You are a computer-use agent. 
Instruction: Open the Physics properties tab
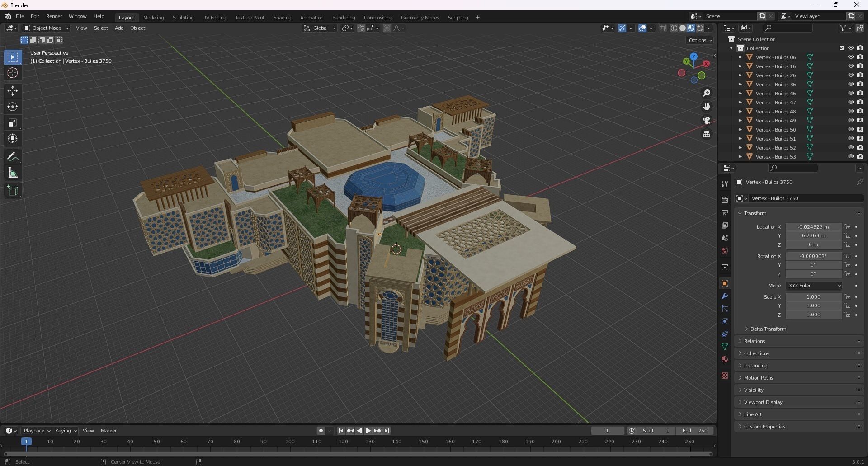(725, 321)
